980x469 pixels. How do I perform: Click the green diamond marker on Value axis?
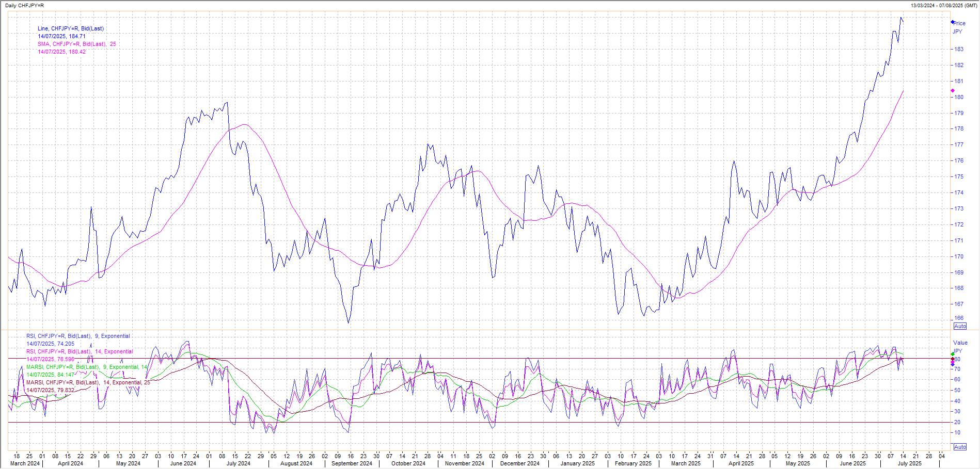(953, 354)
